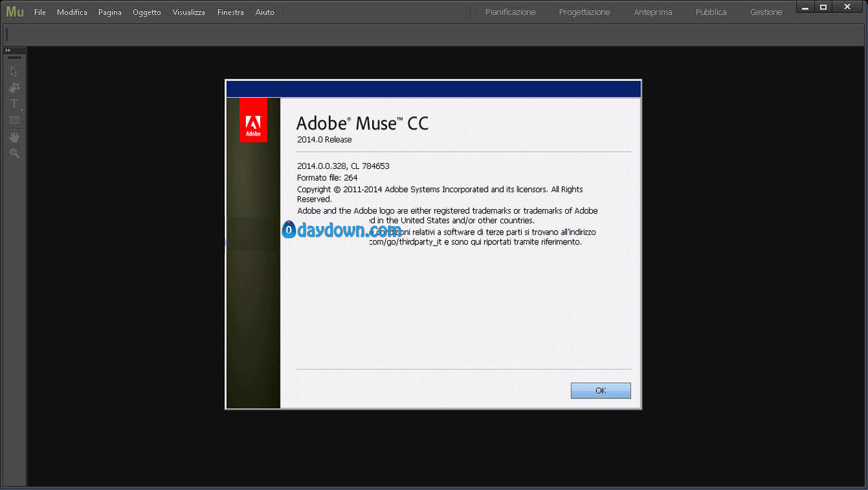868x490 pixels.
Task: Open the Aiuto menu
Action: click(x=265, y=12)
